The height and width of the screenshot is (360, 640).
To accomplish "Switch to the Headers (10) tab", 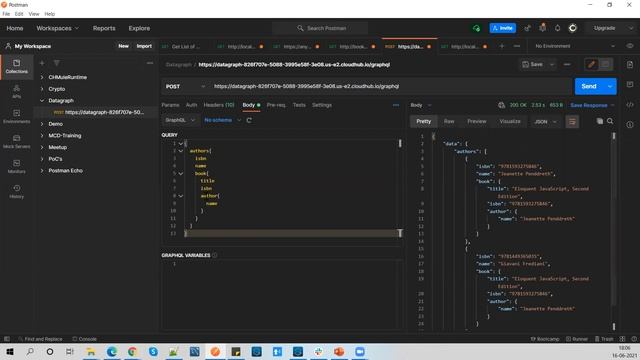I will click(219, 105).
